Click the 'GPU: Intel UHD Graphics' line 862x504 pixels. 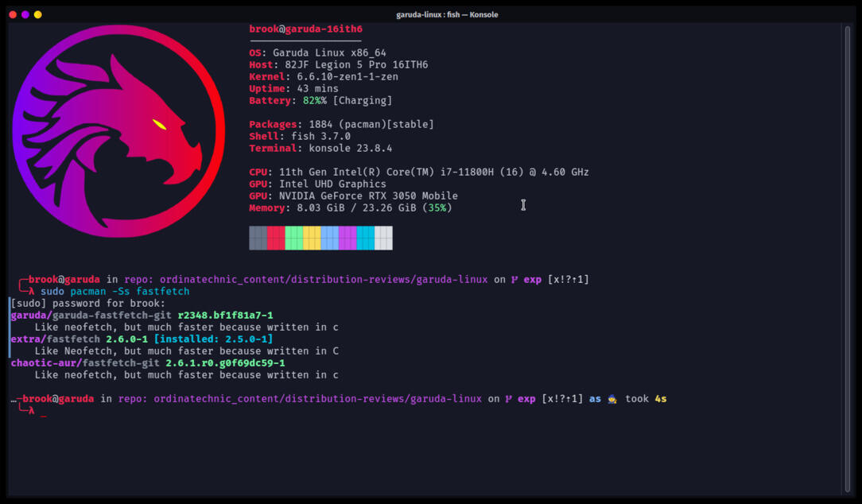click(x=318, y=184)
